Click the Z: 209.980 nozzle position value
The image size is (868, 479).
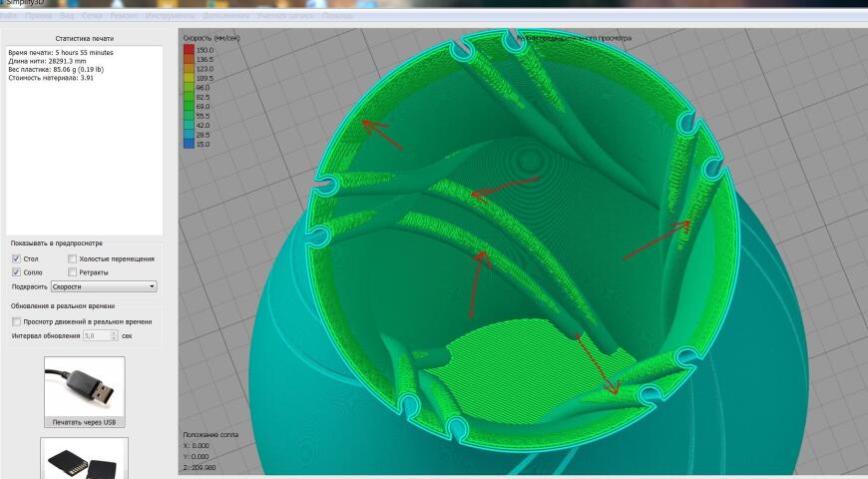200,467
